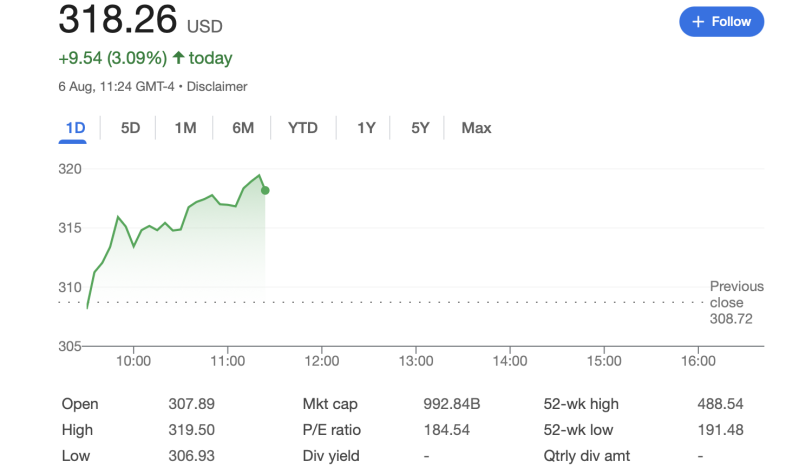Click the Open price value 307.89

click(191, 404)
